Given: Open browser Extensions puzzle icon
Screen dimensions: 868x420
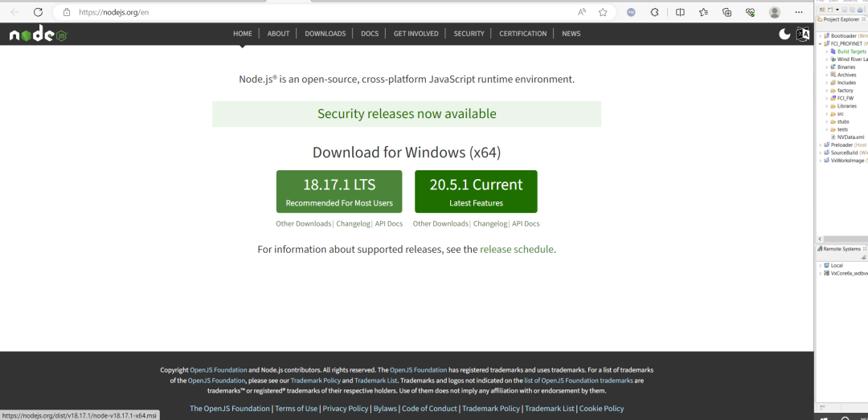Looking at the screenshot, I should click(655, 12).
